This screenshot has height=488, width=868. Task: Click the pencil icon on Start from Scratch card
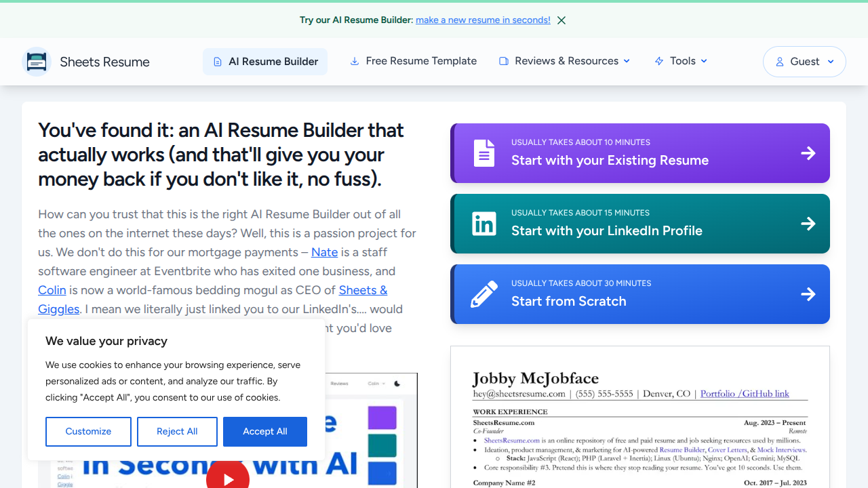[x=484, y=293]
